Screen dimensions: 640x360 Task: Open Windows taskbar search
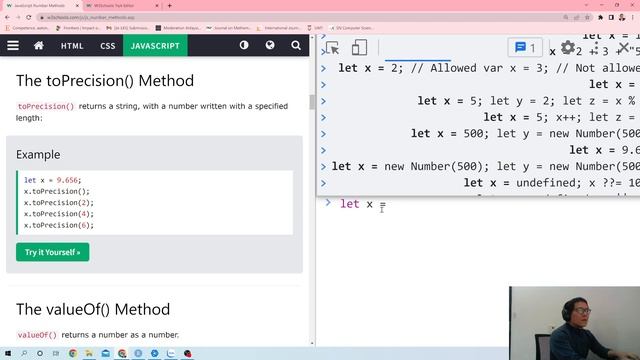coord(24,353)
